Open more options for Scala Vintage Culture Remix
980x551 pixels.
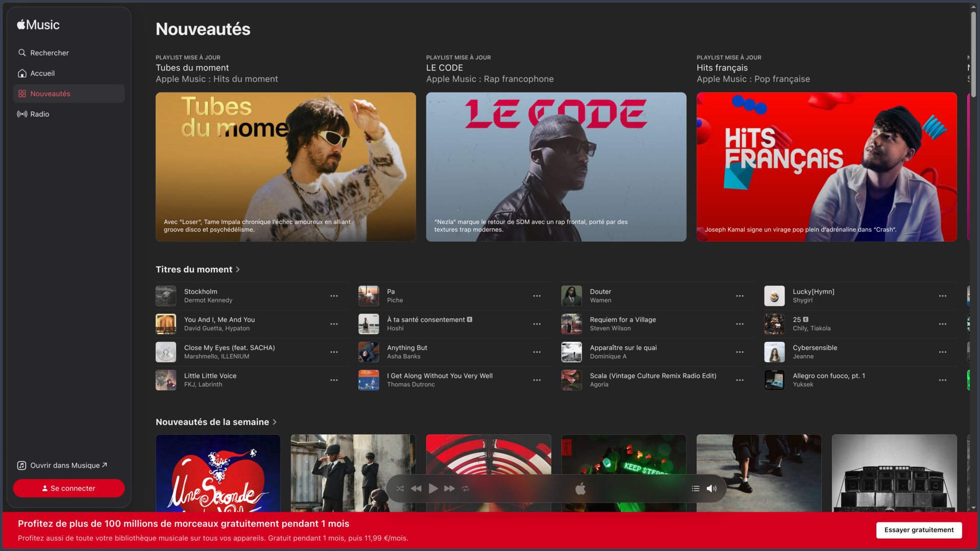[740, 380]
